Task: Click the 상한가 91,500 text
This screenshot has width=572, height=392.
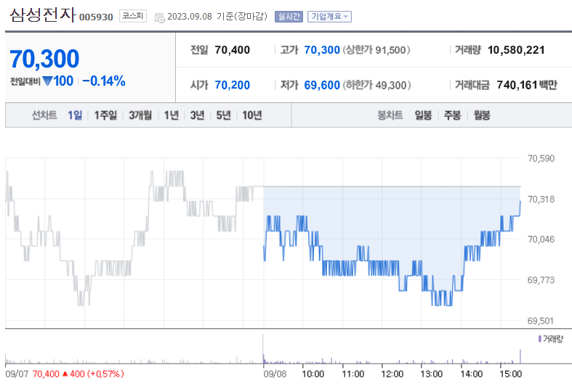Action: (x=376, y=50)
